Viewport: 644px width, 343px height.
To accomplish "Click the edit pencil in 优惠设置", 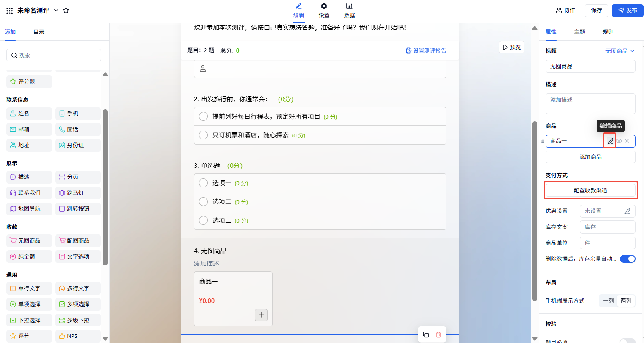I will tap(627, 211).
